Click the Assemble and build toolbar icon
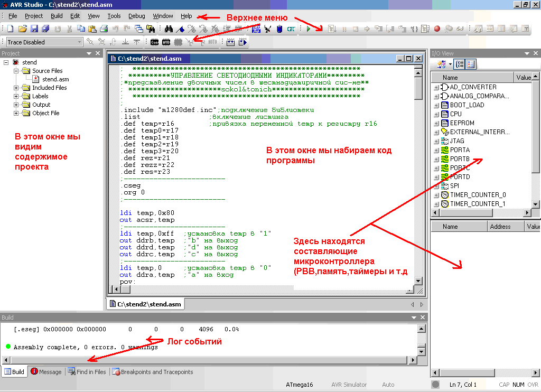This screenshot has width=541, height=392. click(x=256, y=29)
